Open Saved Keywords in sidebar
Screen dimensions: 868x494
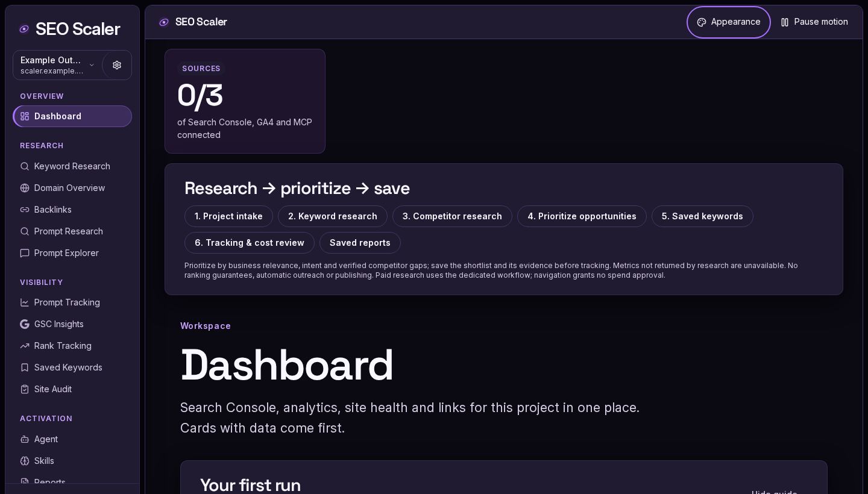pyautogui.click(x=72, y=367)
